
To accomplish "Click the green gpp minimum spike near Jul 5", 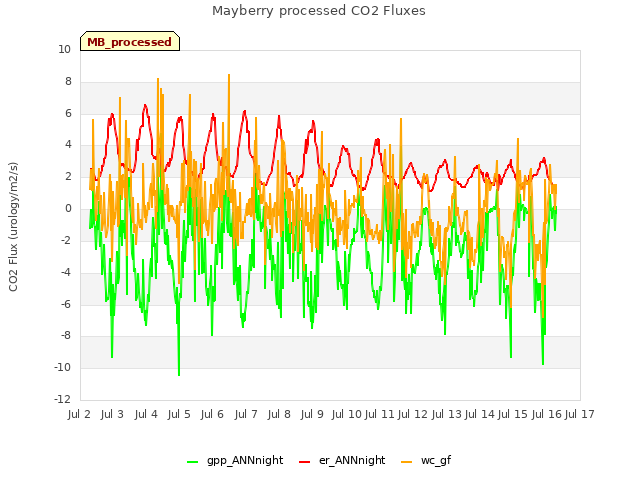I will pyautogui.click(x=179, y=373).
